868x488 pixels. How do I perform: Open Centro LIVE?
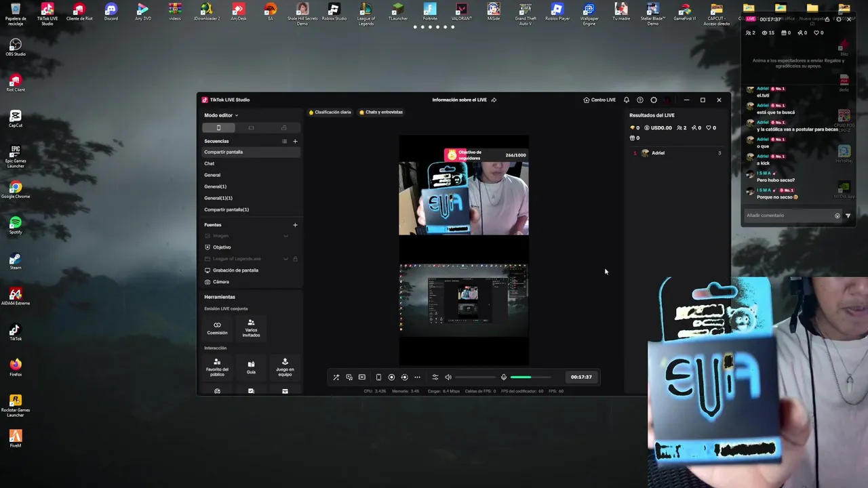[599, 100]
